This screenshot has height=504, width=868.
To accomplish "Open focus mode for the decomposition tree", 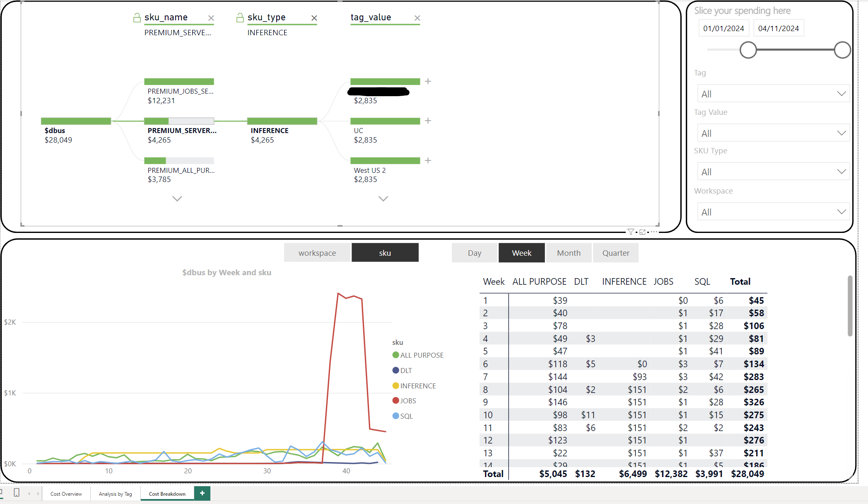I will pyautogui.click(x=642, y=232).
